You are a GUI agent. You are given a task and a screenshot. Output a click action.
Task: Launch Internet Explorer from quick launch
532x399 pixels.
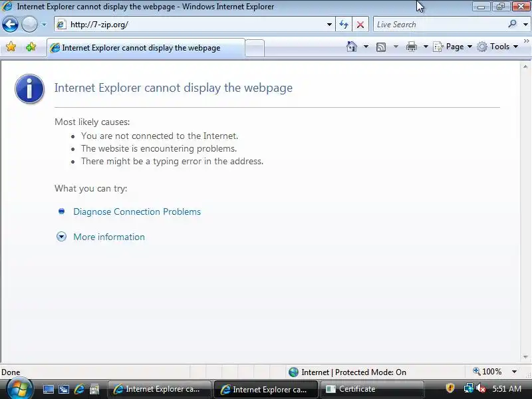(x=79, y=389)
